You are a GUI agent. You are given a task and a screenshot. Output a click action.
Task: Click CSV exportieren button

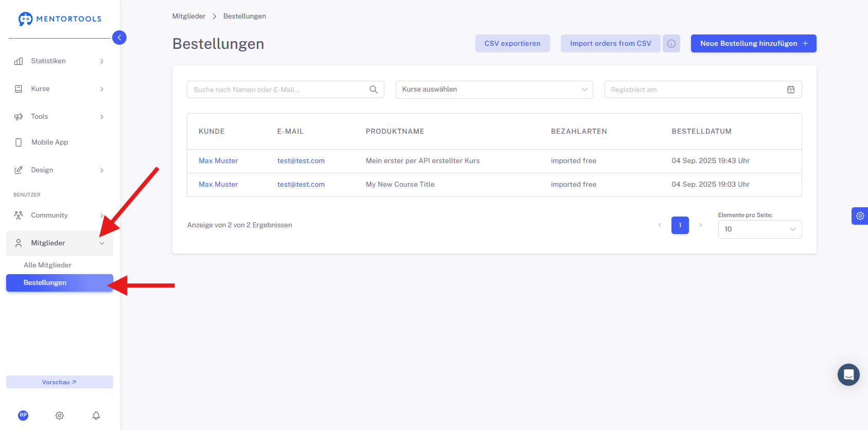512,44
